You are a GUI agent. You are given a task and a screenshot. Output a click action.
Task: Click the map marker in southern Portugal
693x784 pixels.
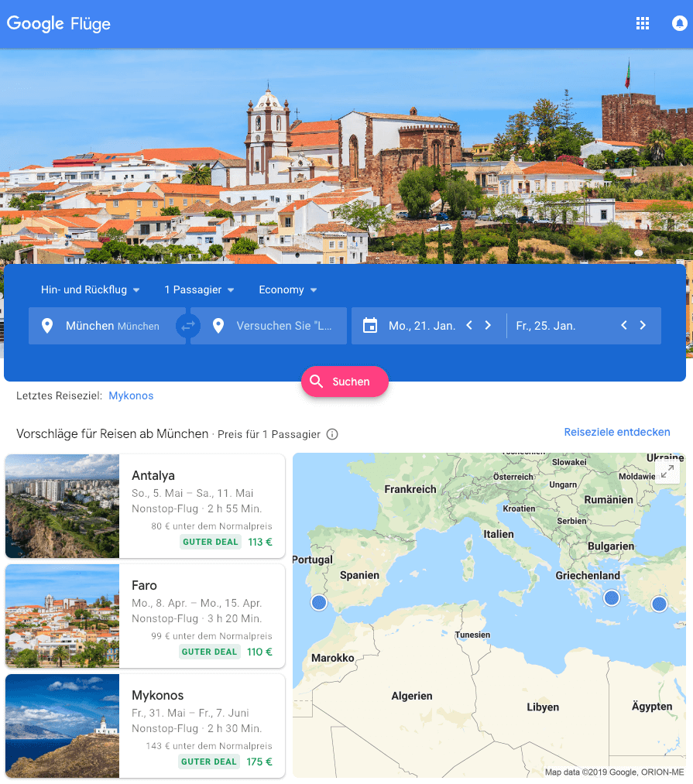pos(319,602)
